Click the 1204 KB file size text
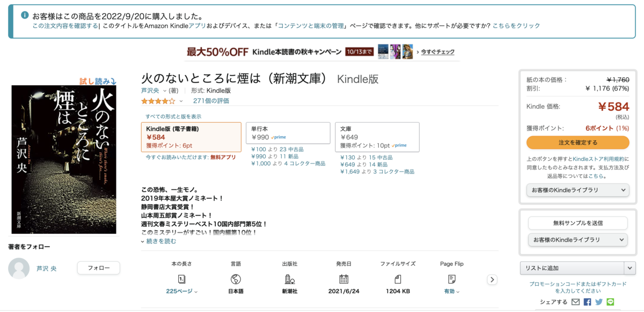 (398, 291)
